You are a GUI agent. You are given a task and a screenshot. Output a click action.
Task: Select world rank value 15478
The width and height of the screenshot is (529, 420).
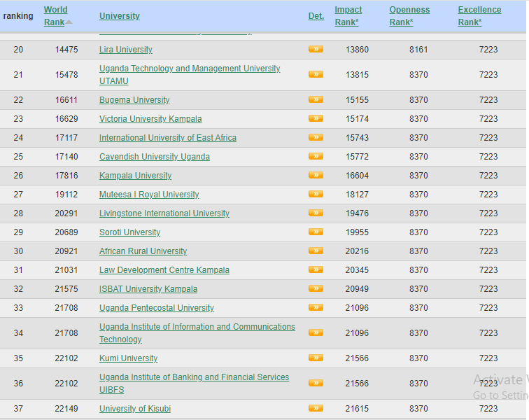coord(66,75)
